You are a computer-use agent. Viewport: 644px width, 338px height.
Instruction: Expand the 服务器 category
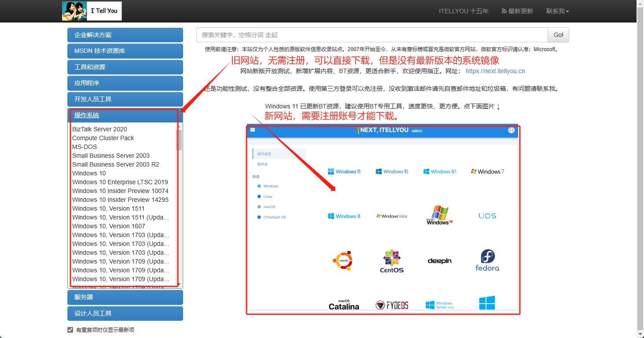(125, 297)
